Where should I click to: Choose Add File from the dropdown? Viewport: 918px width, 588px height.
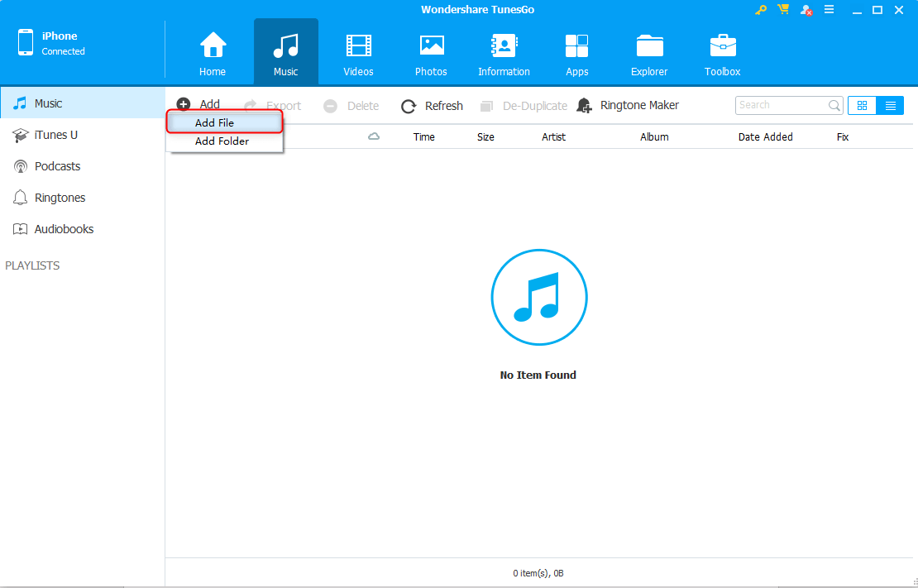(x=225, y=122)
